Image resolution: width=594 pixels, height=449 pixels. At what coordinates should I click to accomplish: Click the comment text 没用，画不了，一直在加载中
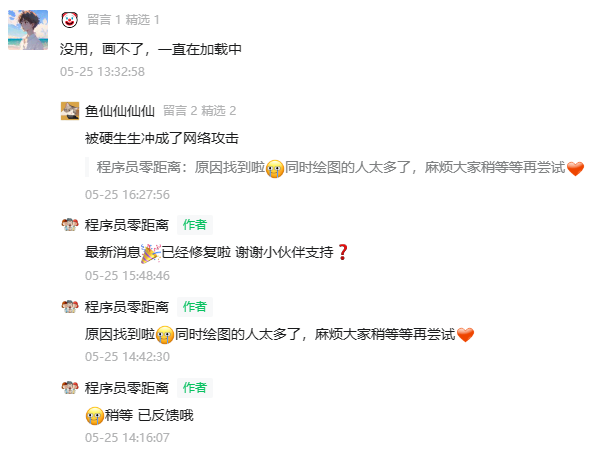coord(150,49)
